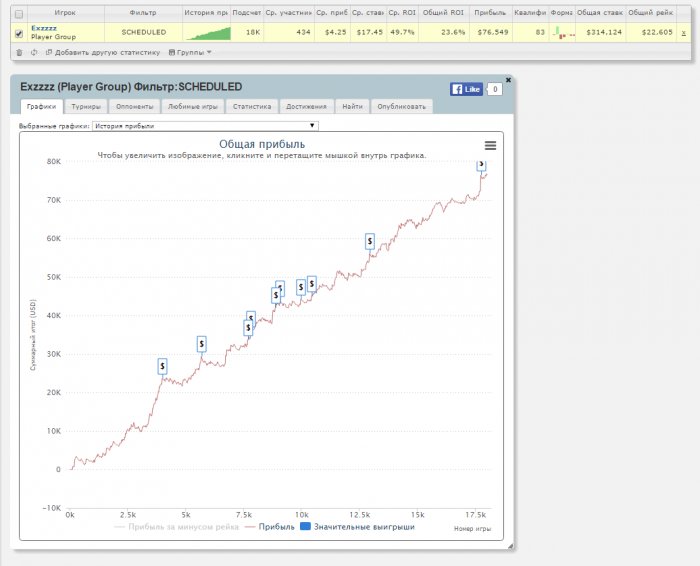Click the Facebook Like button
700x566 pixels.
466,89
